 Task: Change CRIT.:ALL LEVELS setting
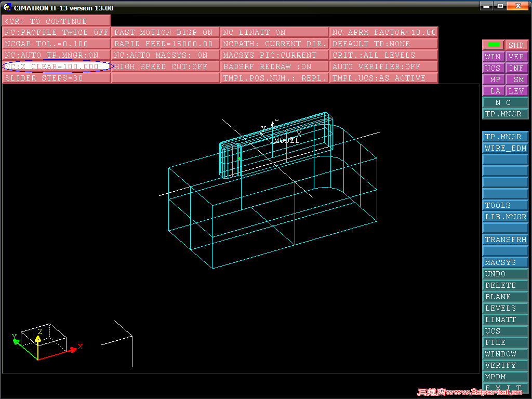click(x=384, y=55)
